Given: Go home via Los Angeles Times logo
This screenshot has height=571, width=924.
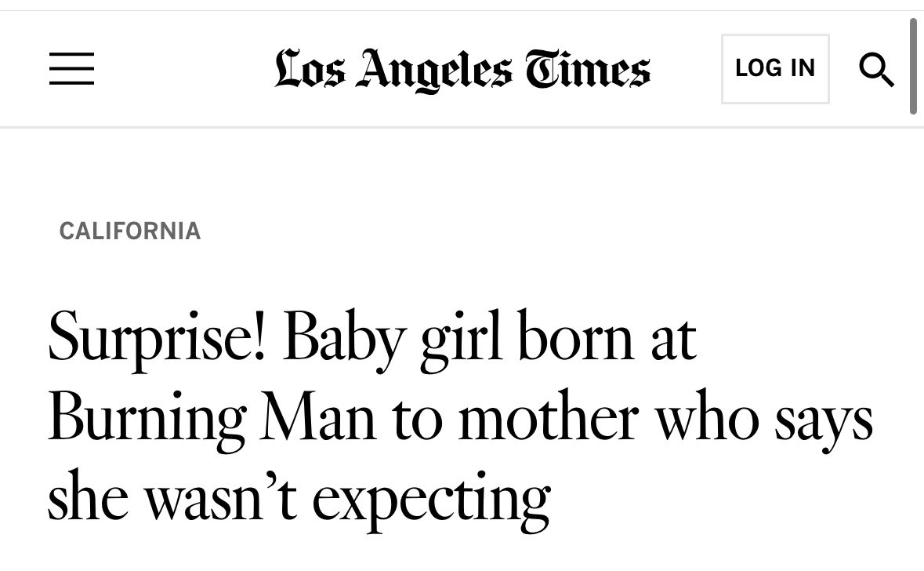Looking at the screenshot, I should click(x=462, y=70).
